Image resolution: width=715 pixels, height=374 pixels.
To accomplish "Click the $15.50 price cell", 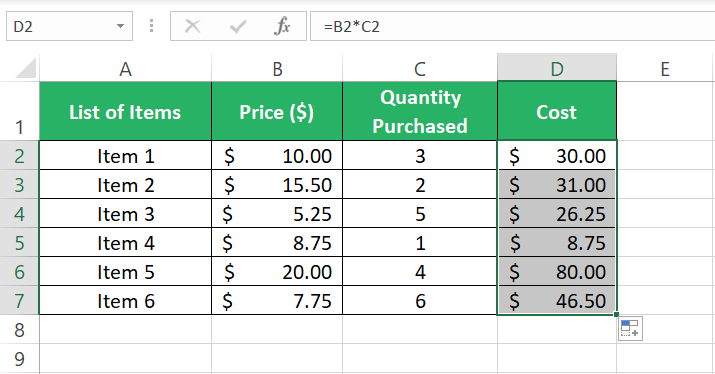I will pos(277,184).
